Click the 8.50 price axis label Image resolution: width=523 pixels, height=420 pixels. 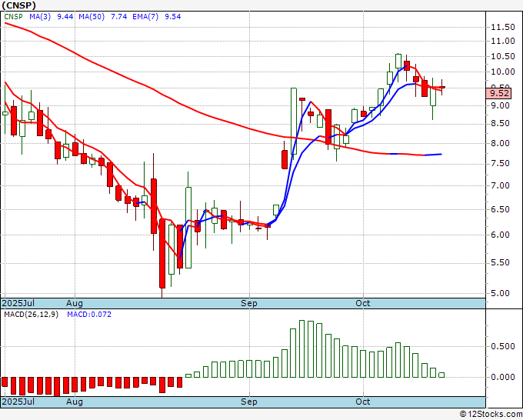tap(500, 124)
